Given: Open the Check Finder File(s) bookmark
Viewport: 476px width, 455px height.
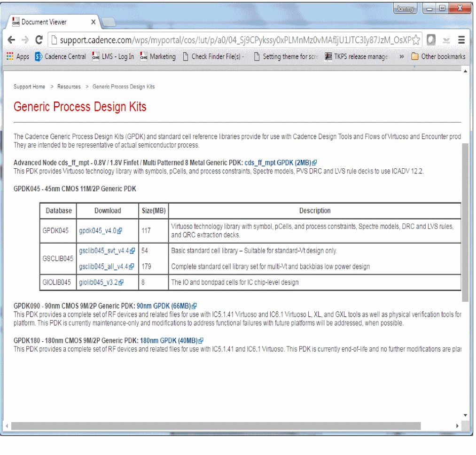Looking at the screenshot, I should 213,56.
